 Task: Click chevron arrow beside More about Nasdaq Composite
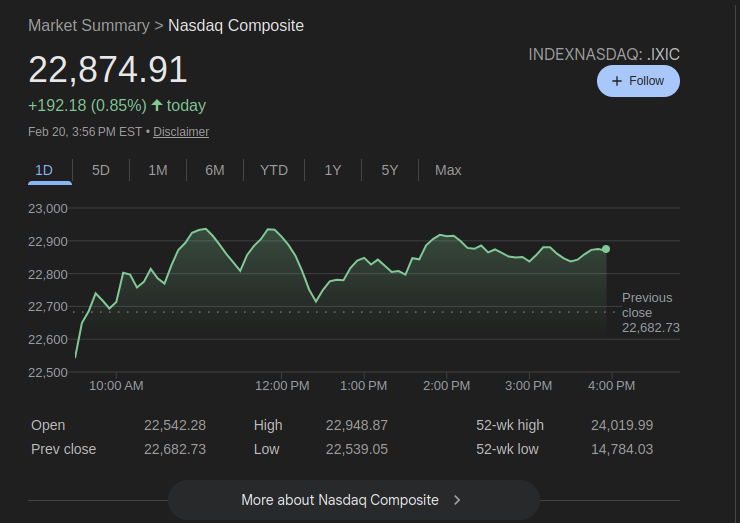coord(457,500)
